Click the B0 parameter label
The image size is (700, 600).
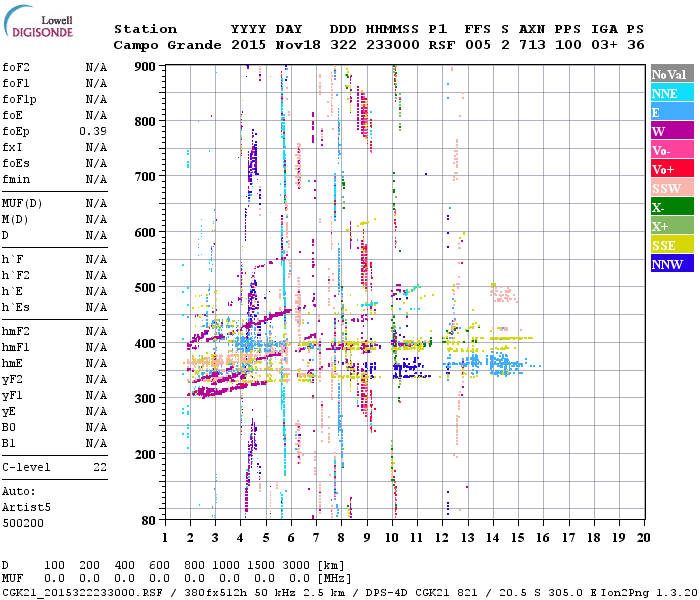(9, 428)
